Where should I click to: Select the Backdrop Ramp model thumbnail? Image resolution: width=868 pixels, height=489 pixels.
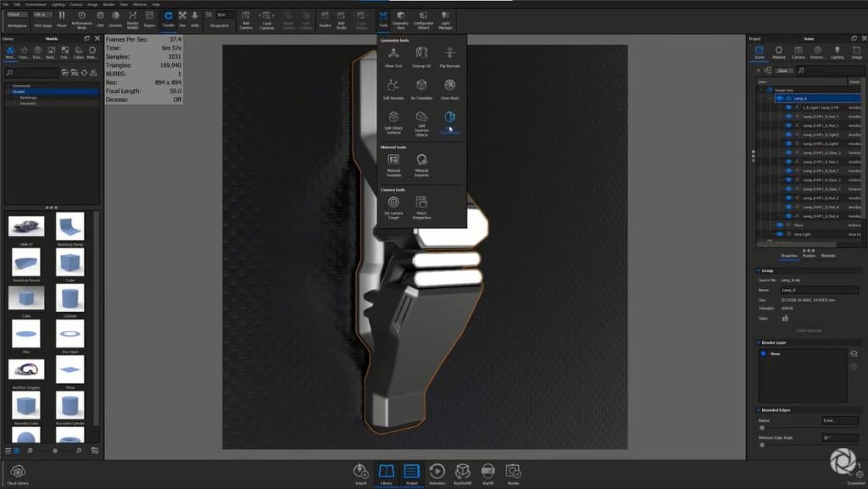pyautogui.click(x=70, y=227)
